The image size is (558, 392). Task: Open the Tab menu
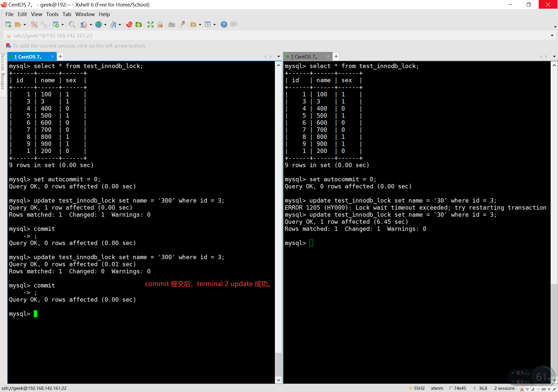click(67, 14)
